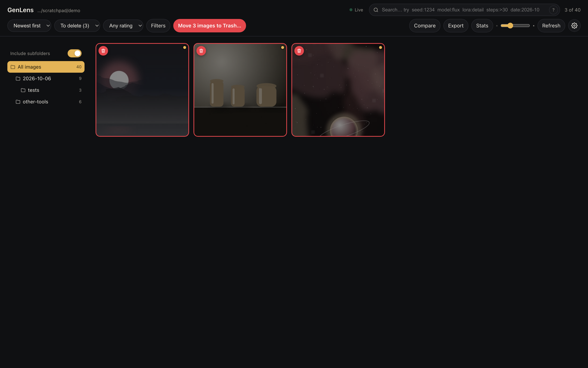The image size is (588, 368).
Task: Click the tests folder icon
Action: (23, 90)
